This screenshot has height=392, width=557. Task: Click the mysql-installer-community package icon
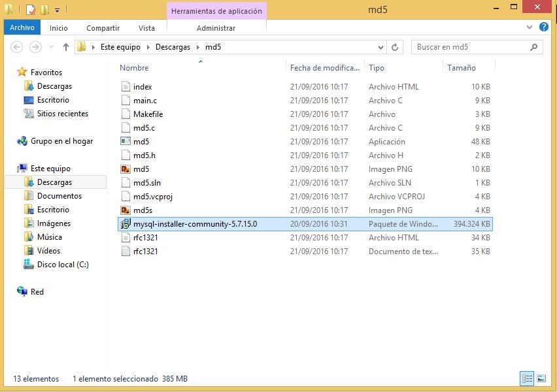(126, 224)
